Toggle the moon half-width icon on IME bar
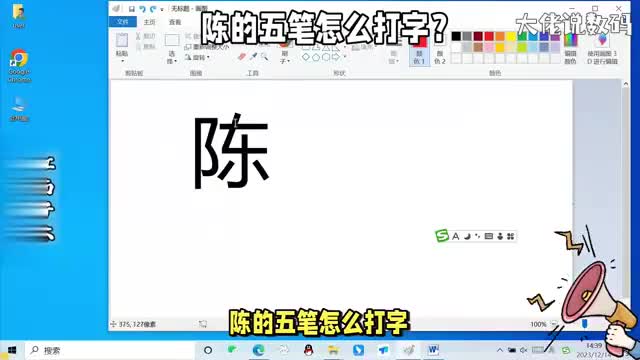 [467, 236]
